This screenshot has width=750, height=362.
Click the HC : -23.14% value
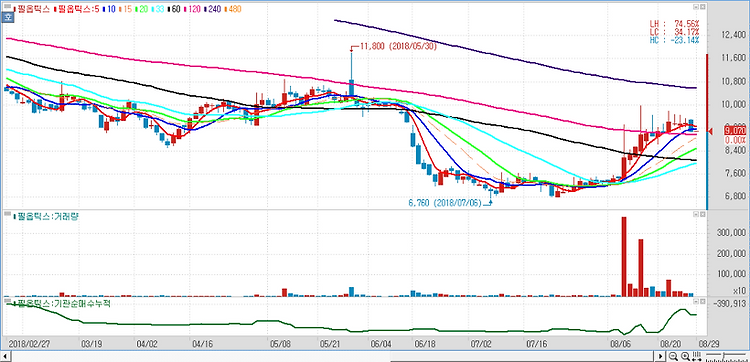pyautogui.click(x=674, y=40)
